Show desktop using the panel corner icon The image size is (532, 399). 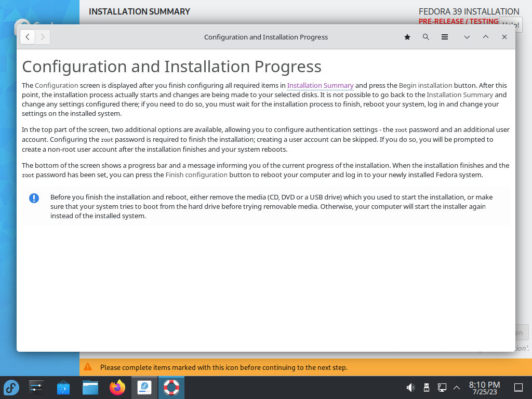(518, 388)
